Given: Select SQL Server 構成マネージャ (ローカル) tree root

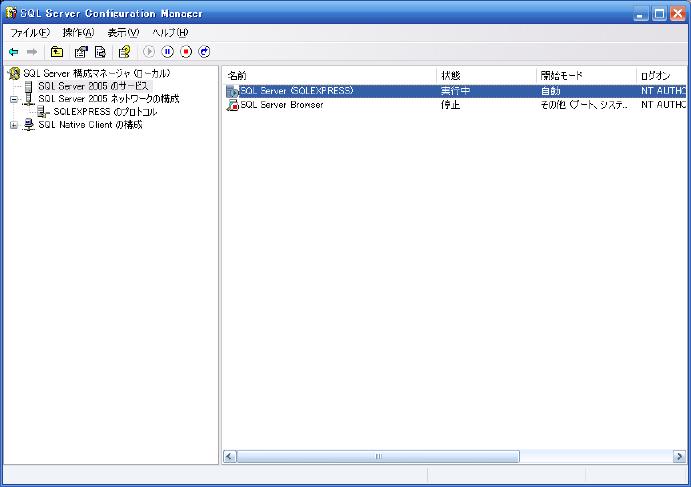Looking at the screenshot, I should coord(97,73).
